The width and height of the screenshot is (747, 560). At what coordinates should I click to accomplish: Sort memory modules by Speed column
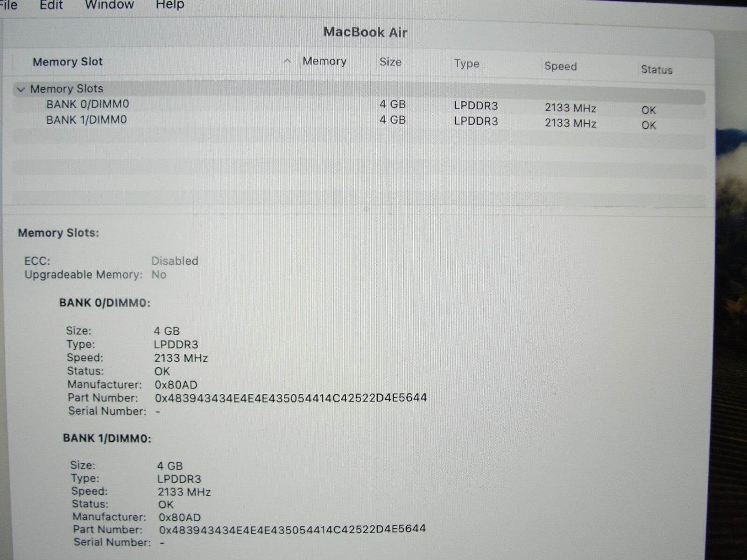tap(560, 66)
